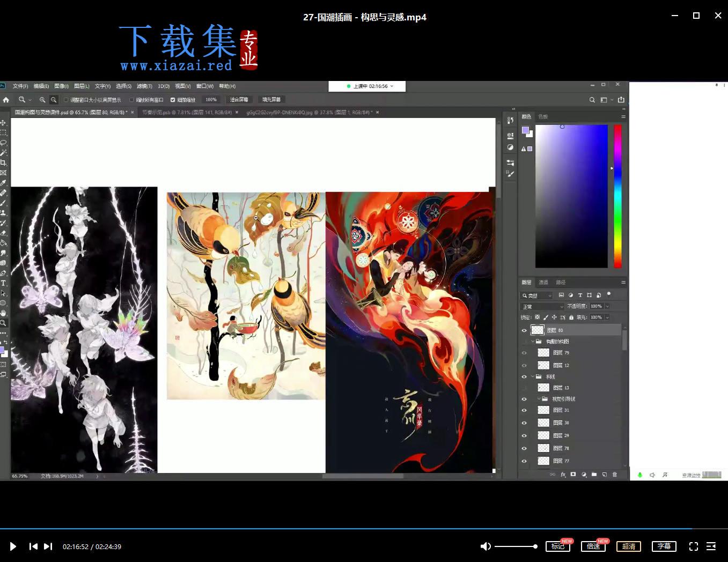Select the Magic Wand tool

3,153
